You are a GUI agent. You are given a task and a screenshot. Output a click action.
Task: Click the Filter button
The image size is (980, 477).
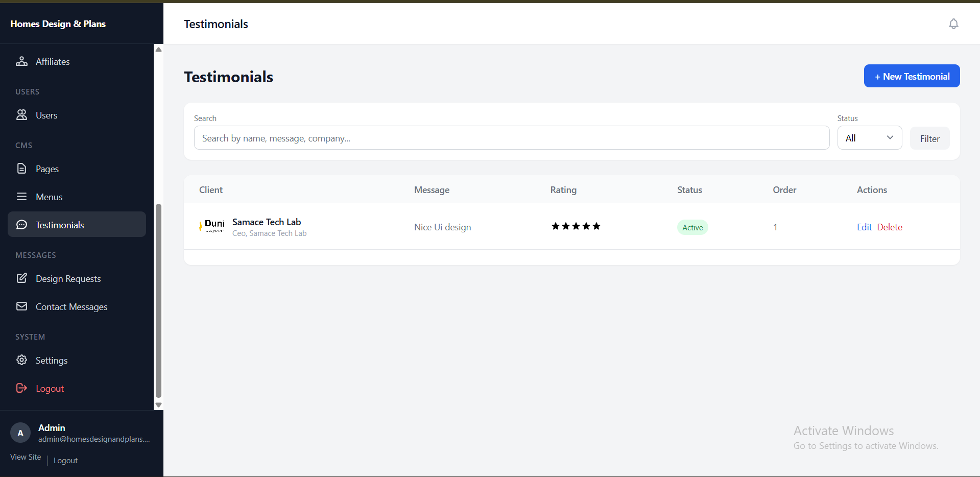[929, 138]
